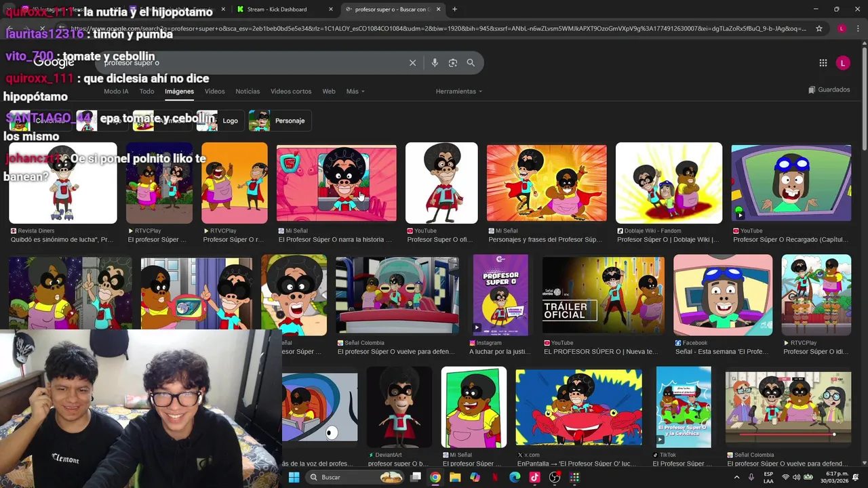Viewport: 868px width, 488px height.
Task: Select the Todo results tab
Action: (146, 91)
